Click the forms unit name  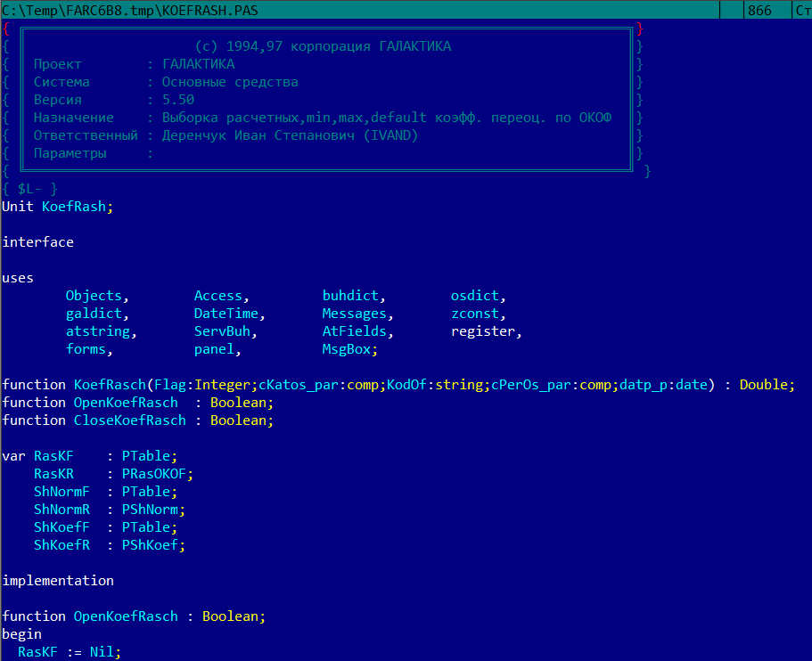click(86, 349)
